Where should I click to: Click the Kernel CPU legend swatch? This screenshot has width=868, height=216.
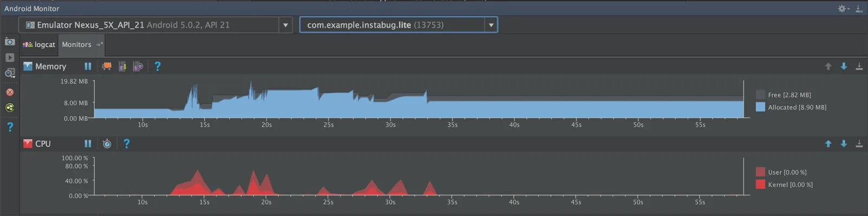tap(761, 185)
